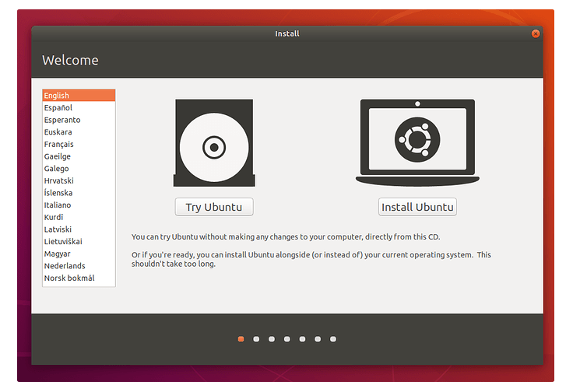The width and height of the screenshot is (580, 392).
Task: Close the Install window with the orange X
Action: tap(536, 33)
